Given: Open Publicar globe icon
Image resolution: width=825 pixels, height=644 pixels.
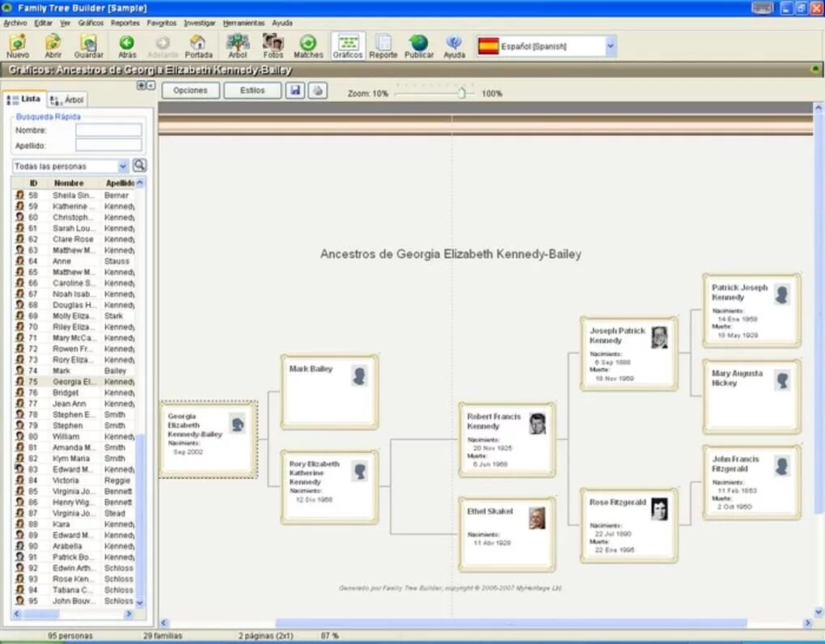Looking at the screenshot, I should pos(419,46).
